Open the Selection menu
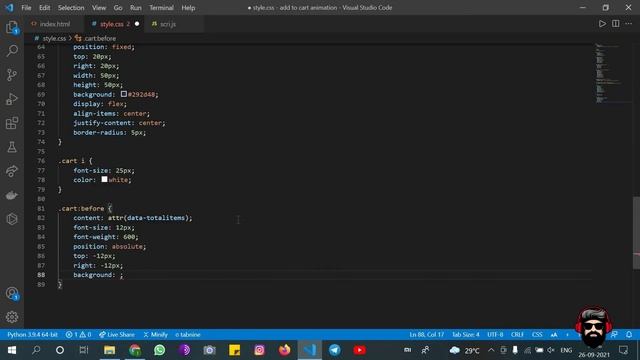Screen dimensions: 640x360 click(71, 8)
